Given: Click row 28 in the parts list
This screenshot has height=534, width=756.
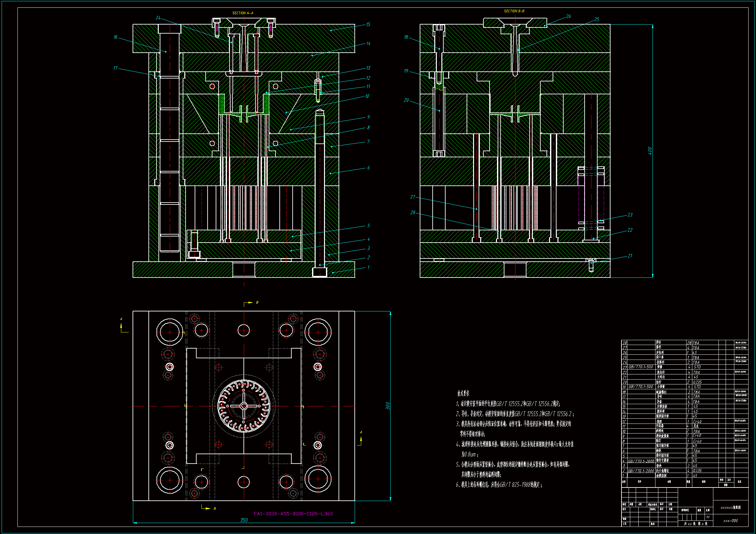Looking at the screenshot, I should 659,342.
